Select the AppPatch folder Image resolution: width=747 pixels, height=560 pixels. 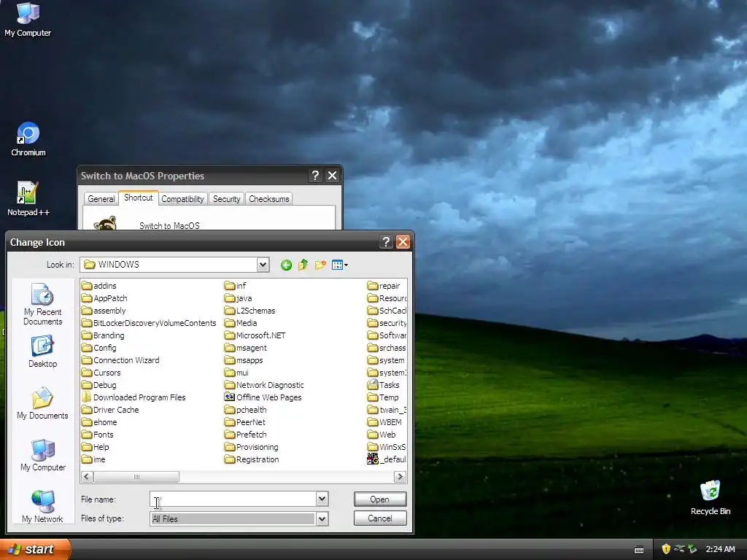[104, 298]
